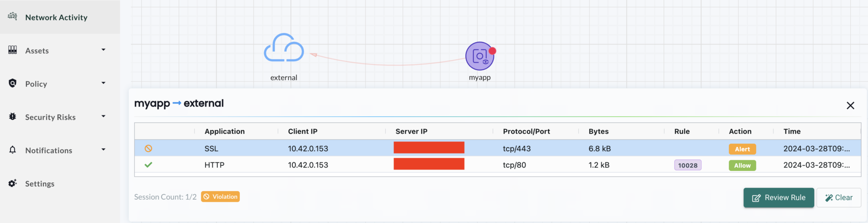Click the external cloud node icon
Viewport: 868px width, 223px height.
click(x=284, y=48)
